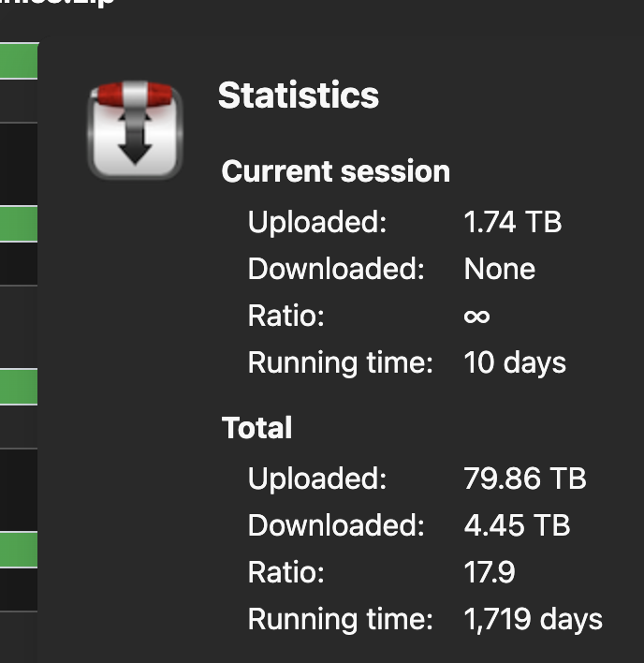Click the 4.45 TB downloaded value
This screenshot has height=663, width=644.
[517, 525]
